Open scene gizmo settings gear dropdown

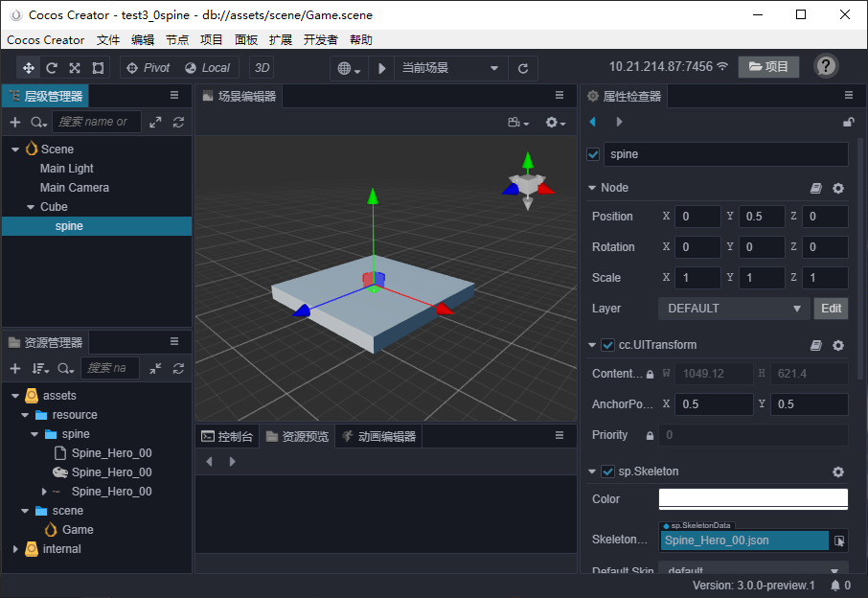[556, 123]
